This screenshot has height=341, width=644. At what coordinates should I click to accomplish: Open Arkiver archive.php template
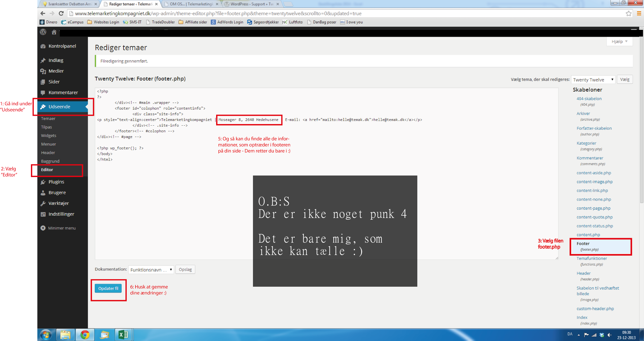[583, 113]
